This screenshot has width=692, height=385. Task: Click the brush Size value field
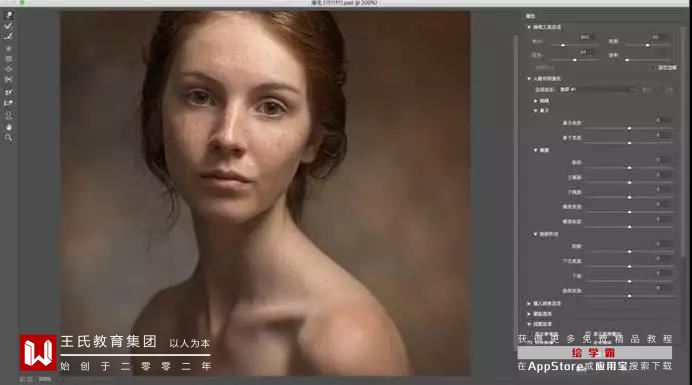coord(586,38)
